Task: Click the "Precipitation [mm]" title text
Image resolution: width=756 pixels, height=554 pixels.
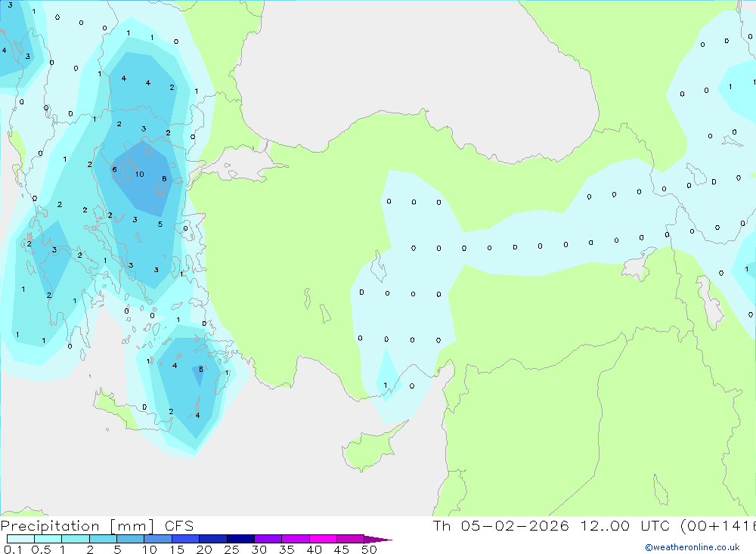Action: [77, 526]
